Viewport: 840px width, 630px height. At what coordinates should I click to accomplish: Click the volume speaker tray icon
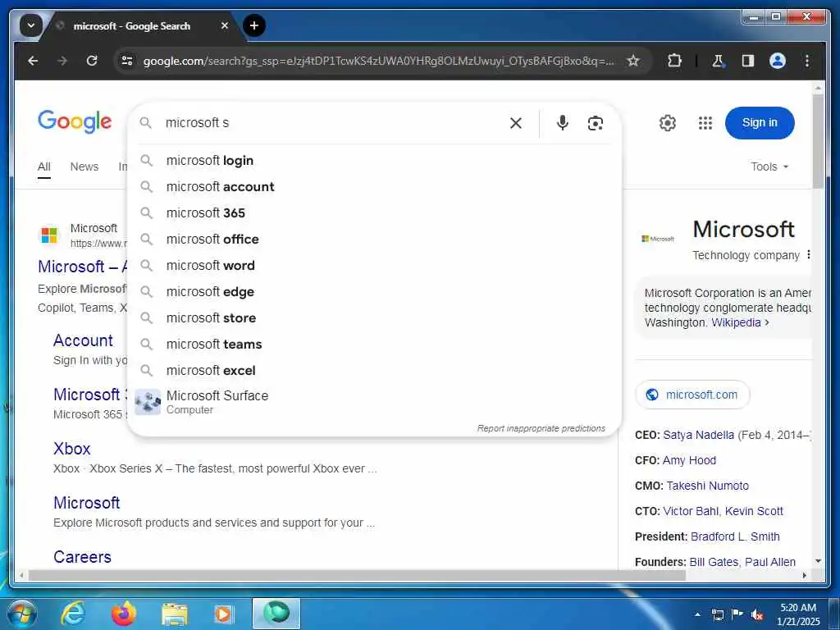click(757, 615)
